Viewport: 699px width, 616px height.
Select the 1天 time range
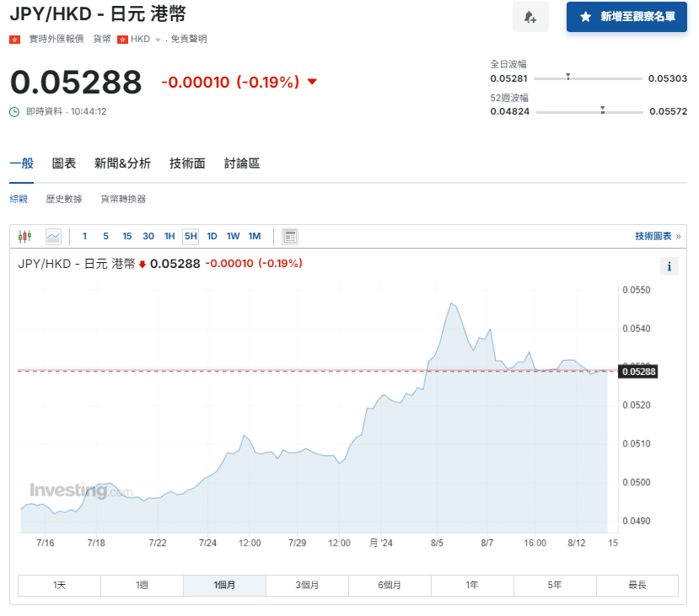coord(58,585)
